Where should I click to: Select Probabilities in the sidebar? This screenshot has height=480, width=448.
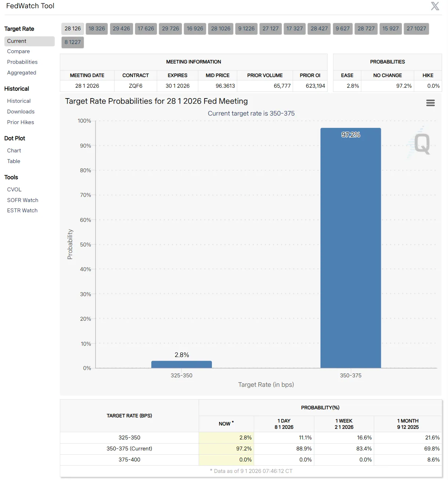coord(22,62)
